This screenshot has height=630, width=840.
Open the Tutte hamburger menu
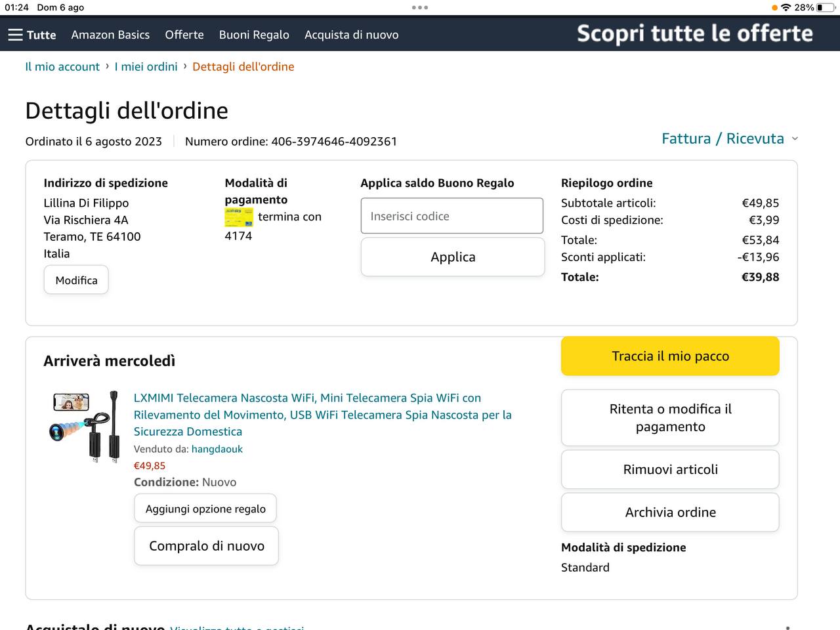pyautogui.click(x=32, y=35)
